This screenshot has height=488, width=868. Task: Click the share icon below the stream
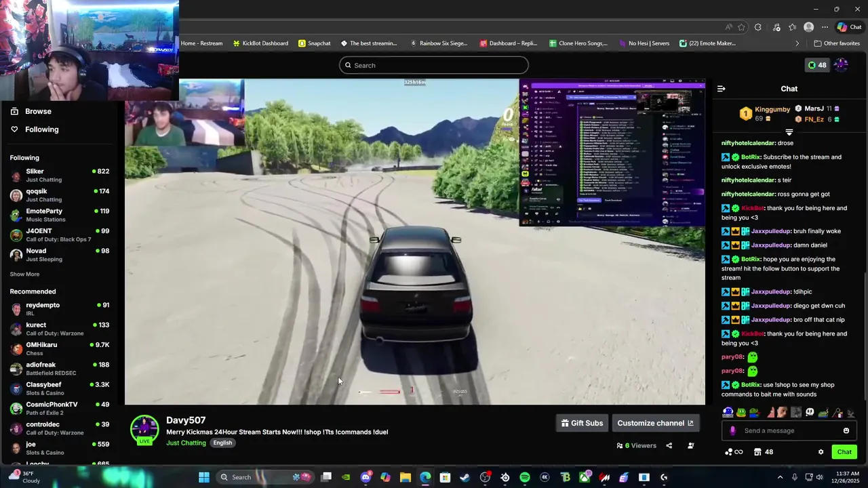[669, 446]
